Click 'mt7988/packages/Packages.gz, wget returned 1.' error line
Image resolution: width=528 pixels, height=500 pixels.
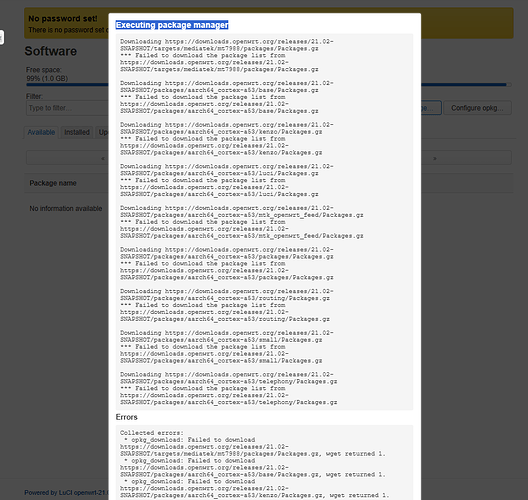pos(253,454)
